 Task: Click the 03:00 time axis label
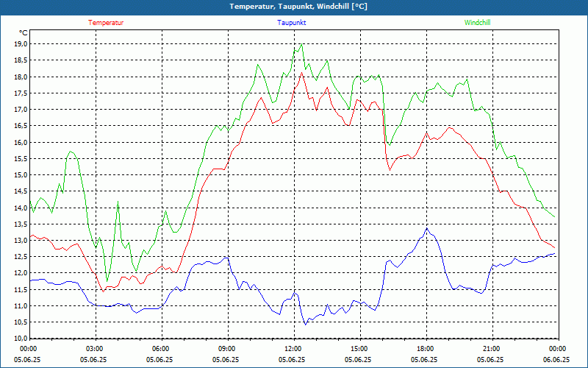94,349
